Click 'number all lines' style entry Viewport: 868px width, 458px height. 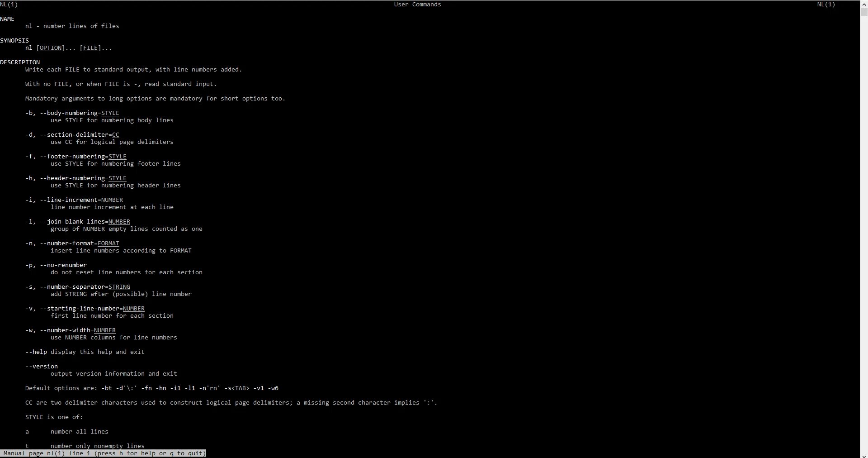coord(80,431)
